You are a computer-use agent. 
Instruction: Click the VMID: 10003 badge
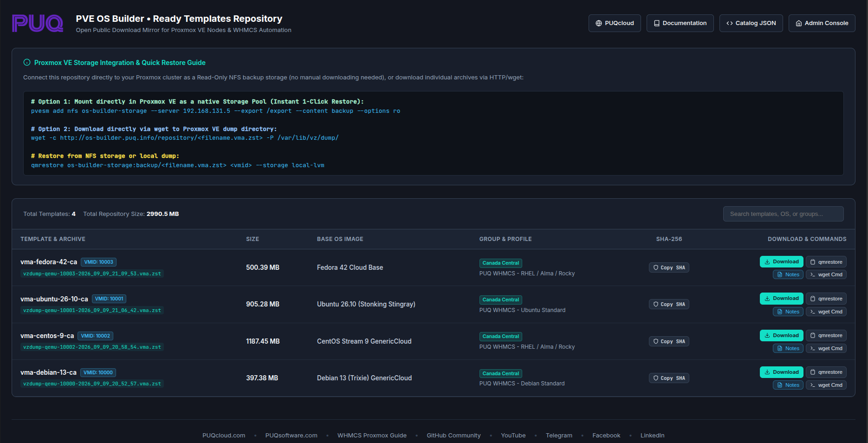pyautogui.click(x=98, y=262)
